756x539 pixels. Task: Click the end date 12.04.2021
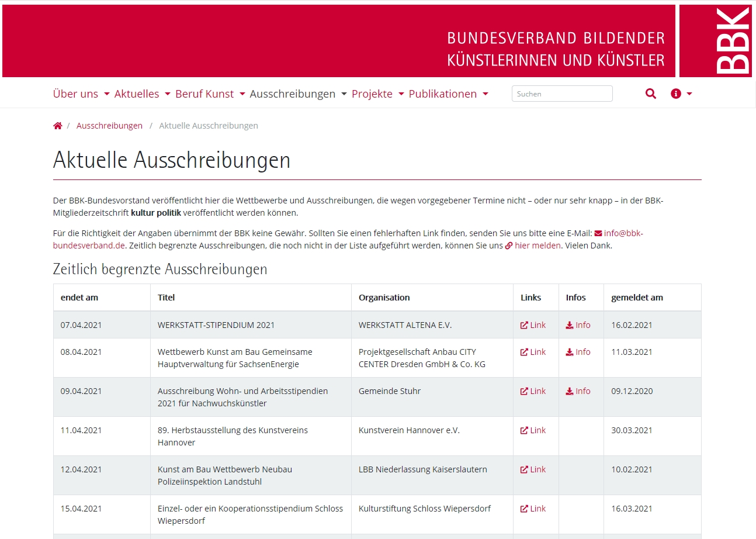[x=81, y=469]
